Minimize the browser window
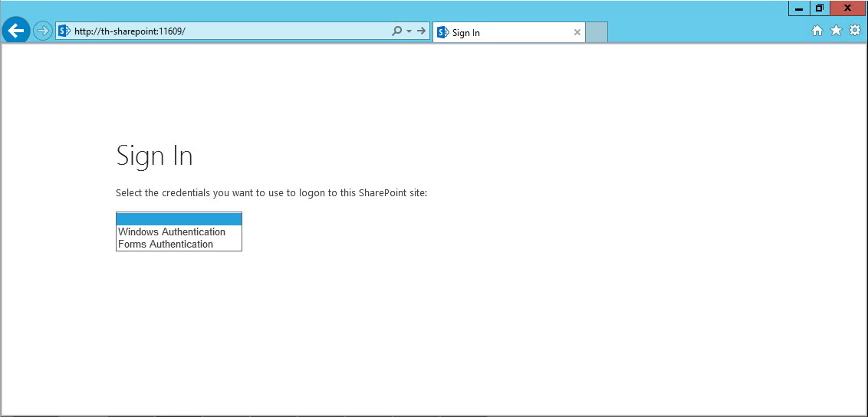868x417 pixels. [799, 8]
